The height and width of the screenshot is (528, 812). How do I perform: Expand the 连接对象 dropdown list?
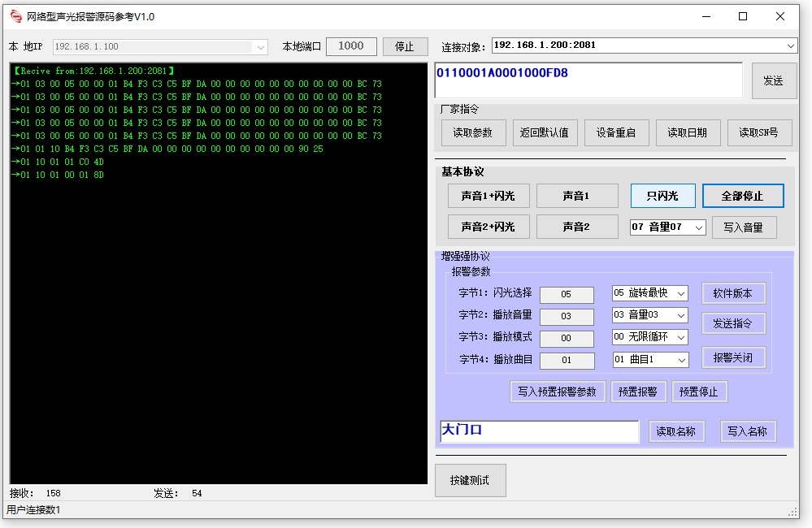click(791, 45)
